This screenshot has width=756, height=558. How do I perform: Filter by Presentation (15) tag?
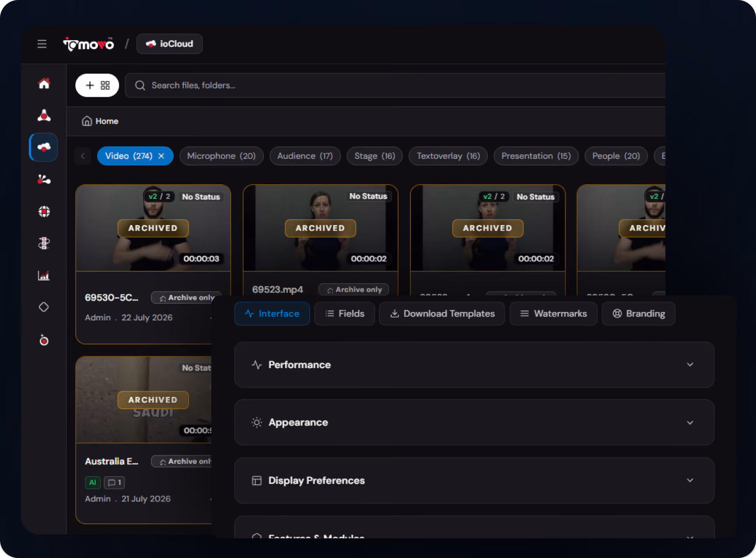[x=536, y=156]
